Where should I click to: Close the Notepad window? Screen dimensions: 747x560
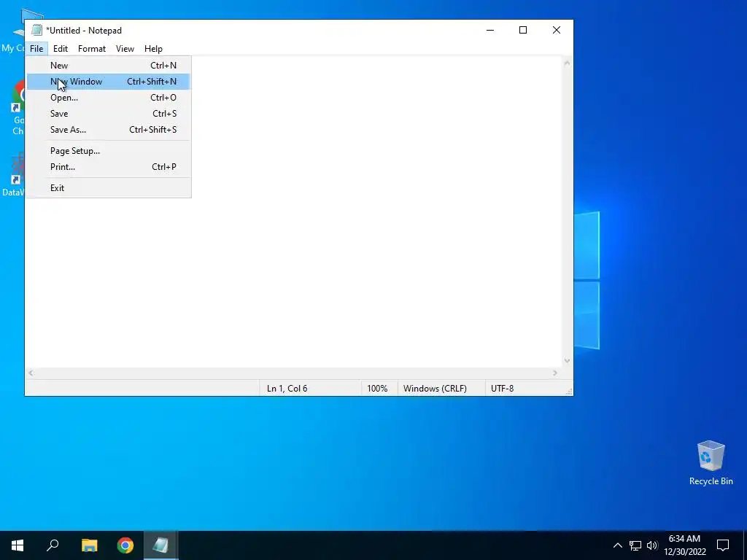pos(557,30)
